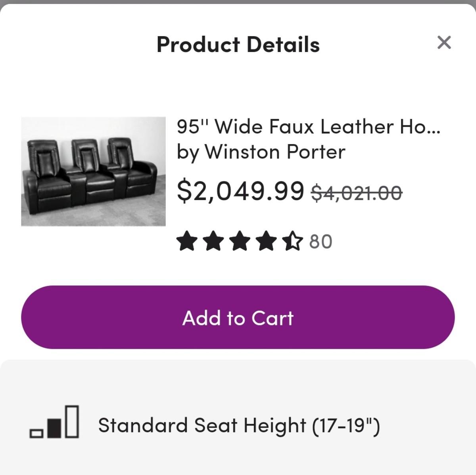This screenshot has width=476, height=475.
Task: Tap the dimmed backdrop strip above the sheet
Action: click(x=238, y=2)
